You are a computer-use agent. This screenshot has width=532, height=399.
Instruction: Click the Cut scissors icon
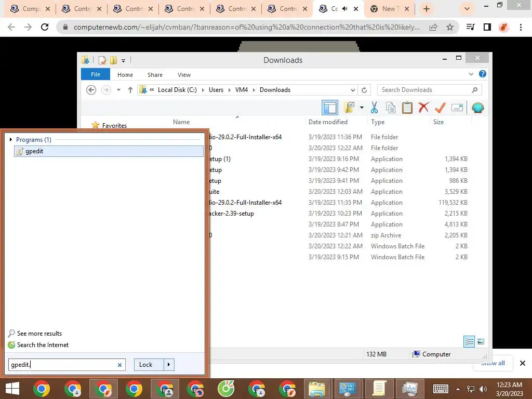coord(374,108)
